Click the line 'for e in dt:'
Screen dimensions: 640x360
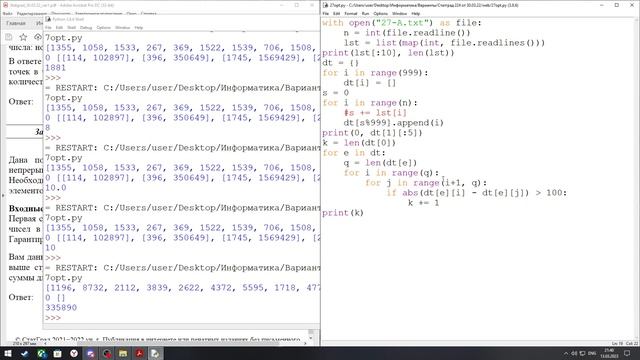tap(353, 153)
